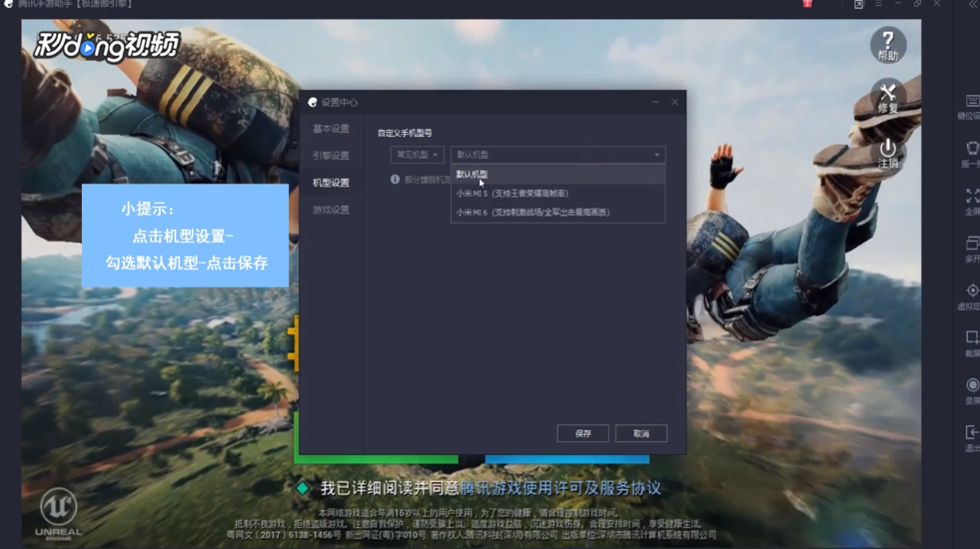
Task: Minimize the 设置中心 dialog
Action: pyautogui.click(x=655, y=102)
